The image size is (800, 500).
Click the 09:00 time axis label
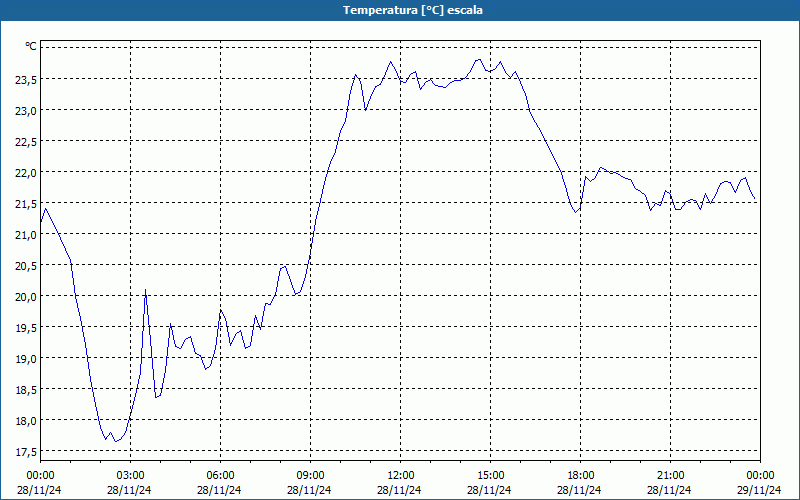310,476
